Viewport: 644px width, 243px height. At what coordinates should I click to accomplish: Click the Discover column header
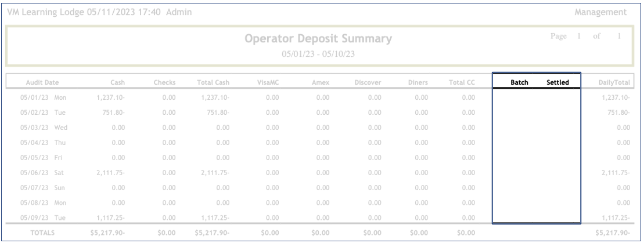click(367, 83)
